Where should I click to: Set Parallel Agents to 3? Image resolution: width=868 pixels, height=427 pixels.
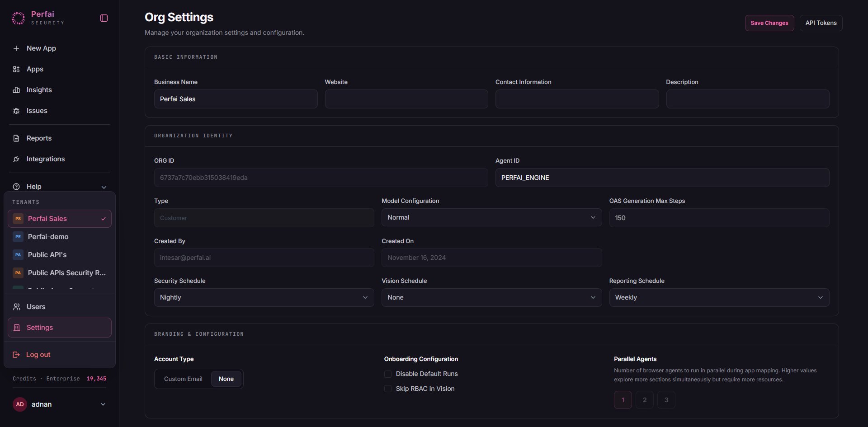666,400
